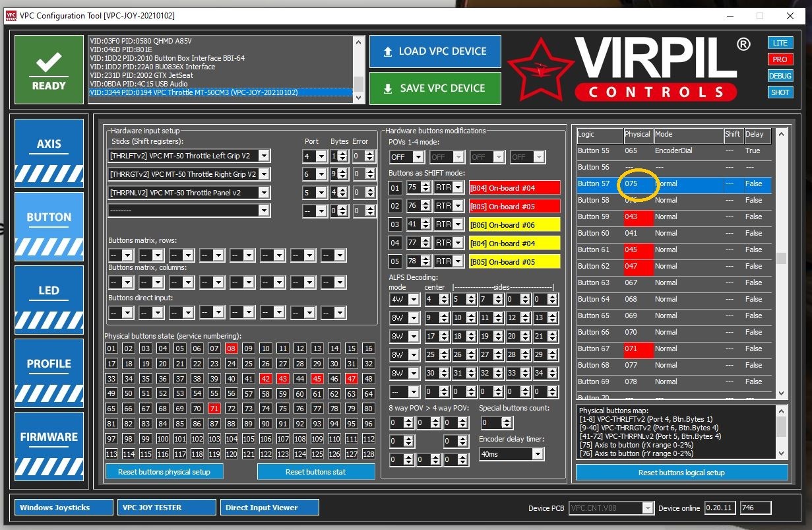The height and width of the screenshot is (530, 812).
Task: Select device VPC Throttle MT-50CM3 in list
Action: (221, 92)
